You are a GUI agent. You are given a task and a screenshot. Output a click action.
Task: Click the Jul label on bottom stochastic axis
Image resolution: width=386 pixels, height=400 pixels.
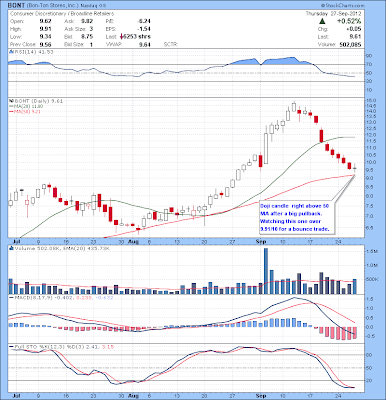[15, 396]
